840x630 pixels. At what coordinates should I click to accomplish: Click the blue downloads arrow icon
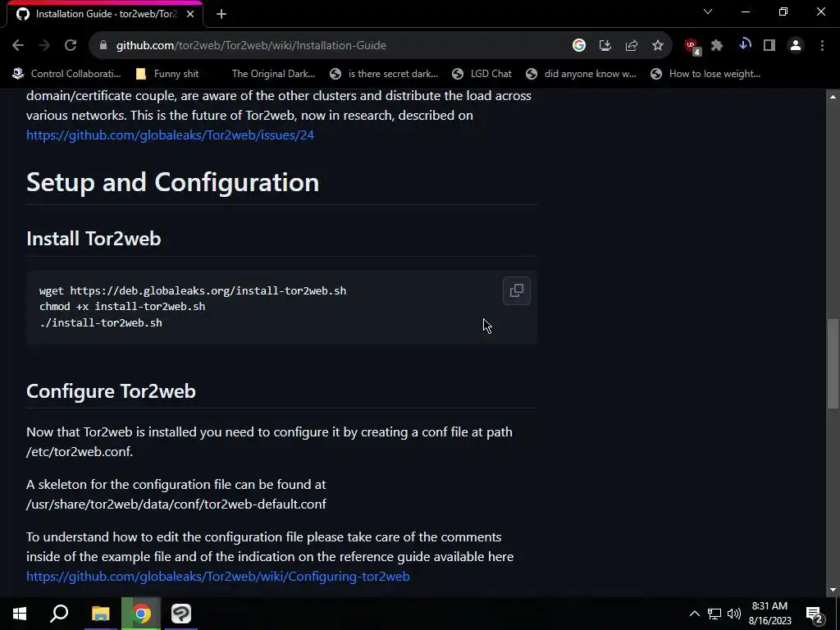point(744,45)
